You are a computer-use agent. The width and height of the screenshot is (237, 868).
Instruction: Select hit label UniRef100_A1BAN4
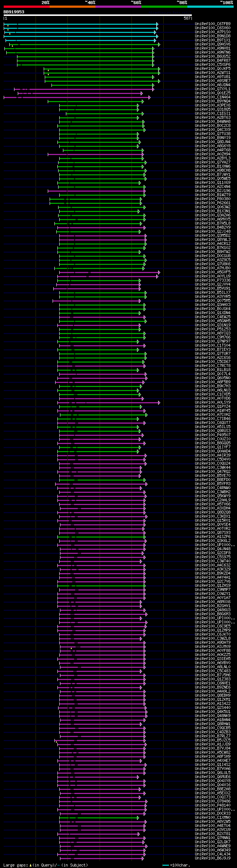click(213, 720)
